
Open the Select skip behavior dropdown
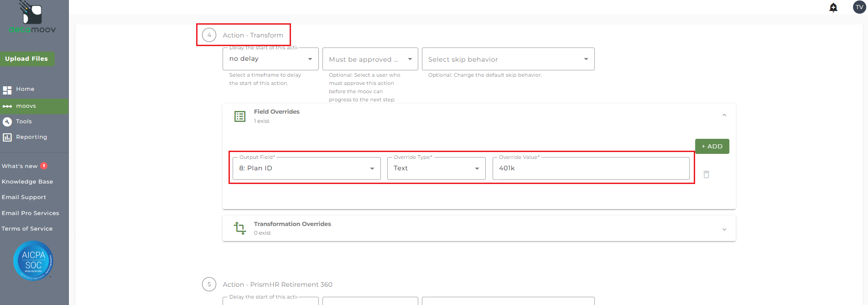point(508,59)
